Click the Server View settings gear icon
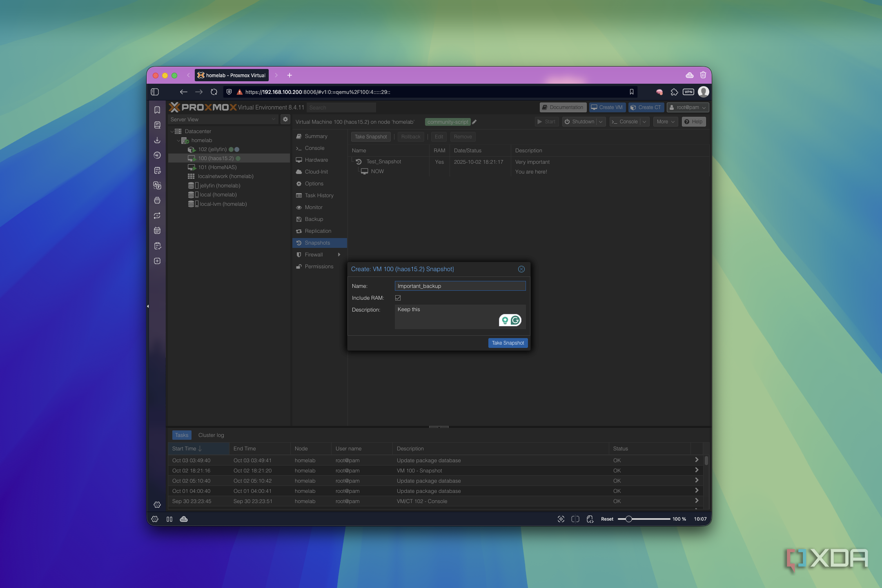 (x=285, y=119)
